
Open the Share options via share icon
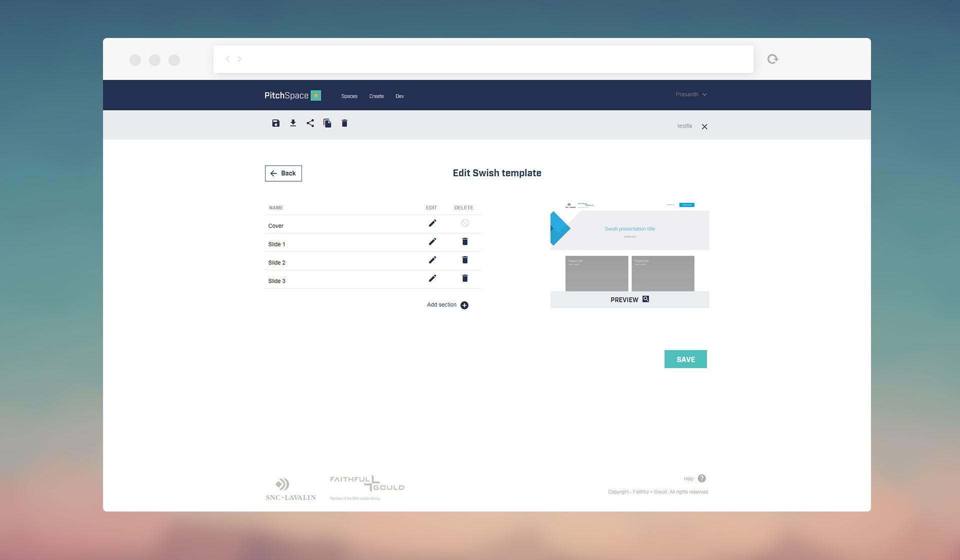pos(310,123)
